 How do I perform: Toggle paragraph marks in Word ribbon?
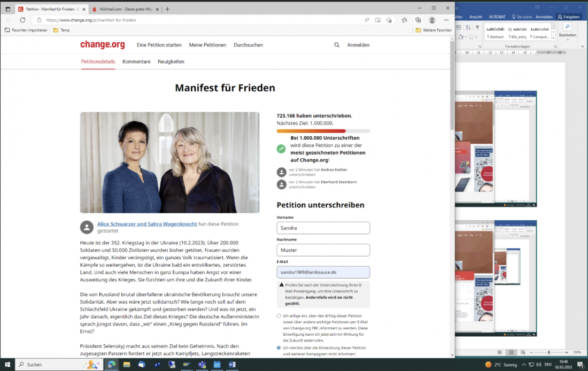[477, 27]
